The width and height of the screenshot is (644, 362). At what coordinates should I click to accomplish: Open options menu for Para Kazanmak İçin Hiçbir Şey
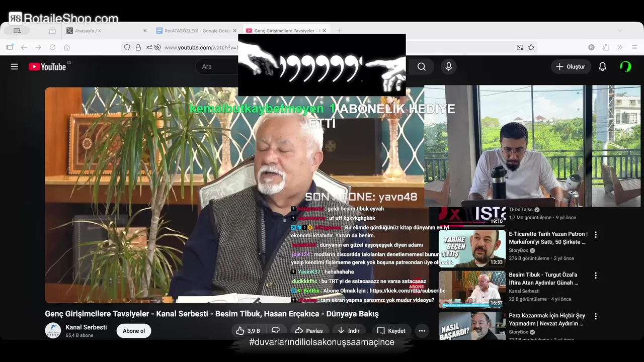(x=596, y=316)
